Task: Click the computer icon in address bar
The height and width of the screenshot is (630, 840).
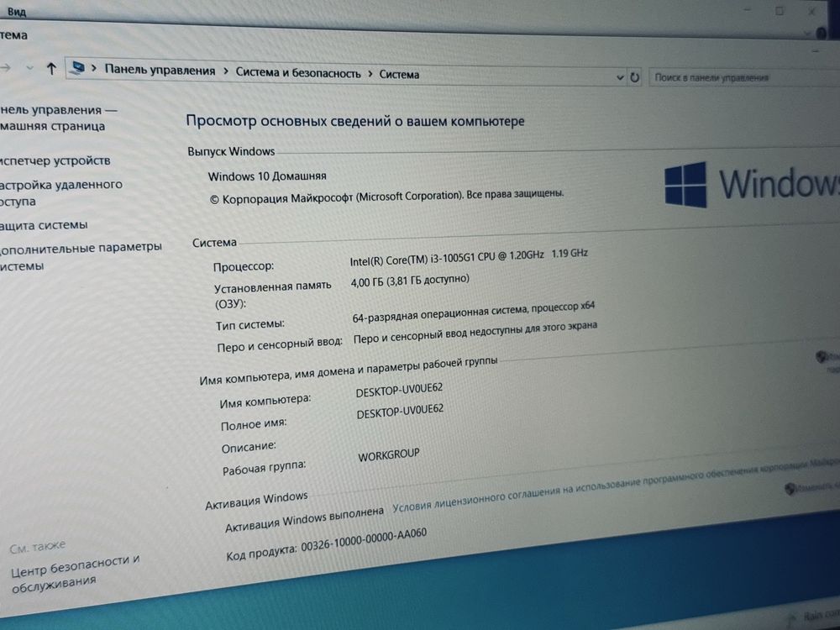Action: point(78,68)
